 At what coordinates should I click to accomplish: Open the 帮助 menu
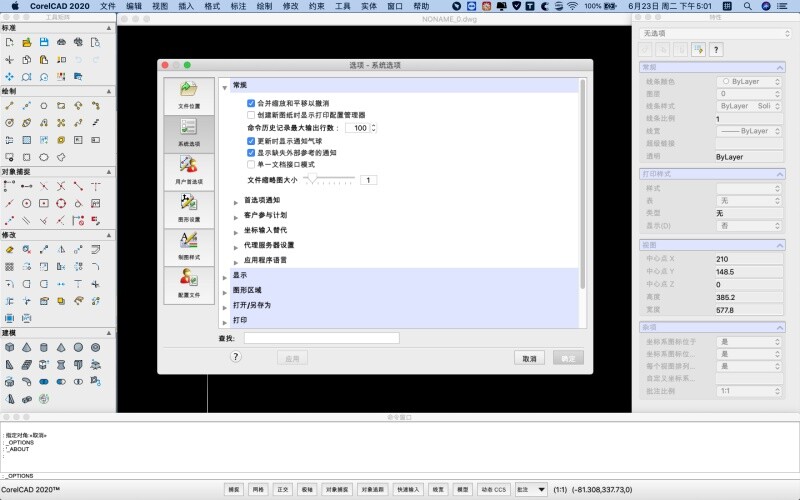pos(421,6)
